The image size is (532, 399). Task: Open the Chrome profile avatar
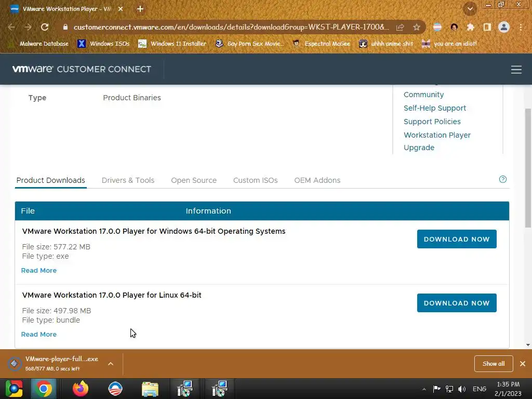click(x=504, y=27)
